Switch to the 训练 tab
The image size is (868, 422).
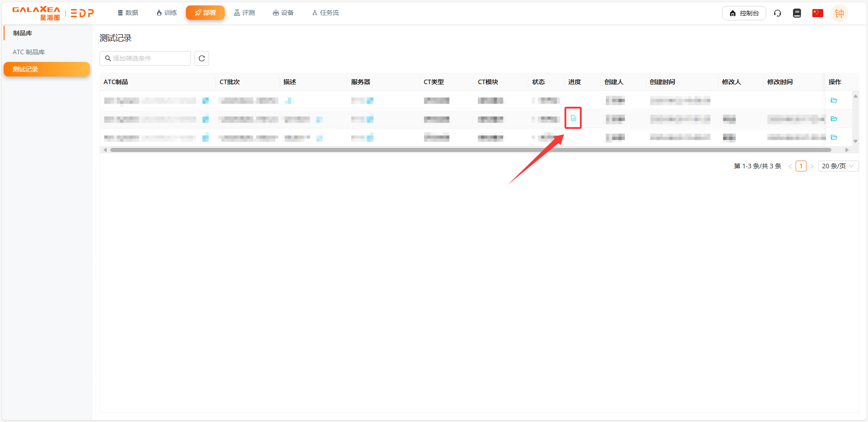point(166,13)
